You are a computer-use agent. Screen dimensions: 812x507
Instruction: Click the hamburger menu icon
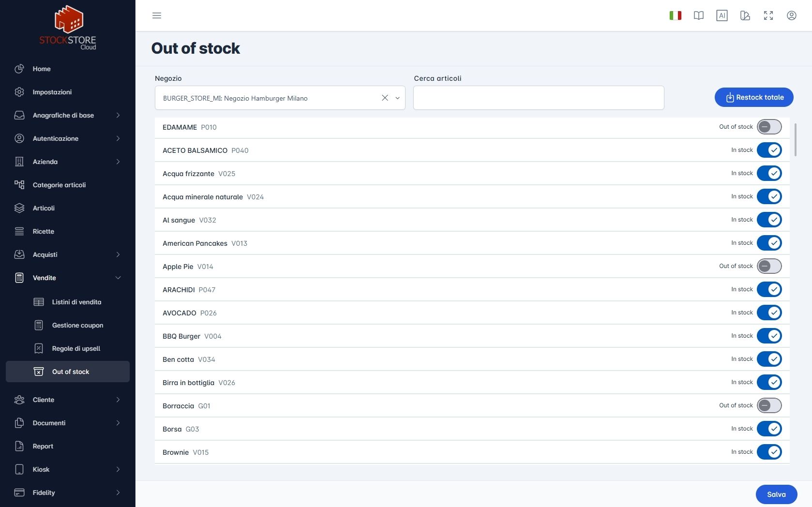(x=157, y=15)
